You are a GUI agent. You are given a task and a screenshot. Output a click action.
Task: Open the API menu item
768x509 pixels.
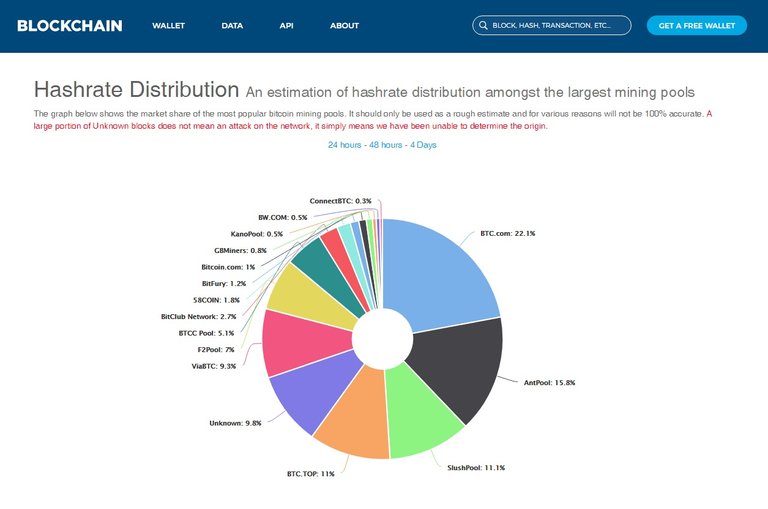(x=287, y=25)
